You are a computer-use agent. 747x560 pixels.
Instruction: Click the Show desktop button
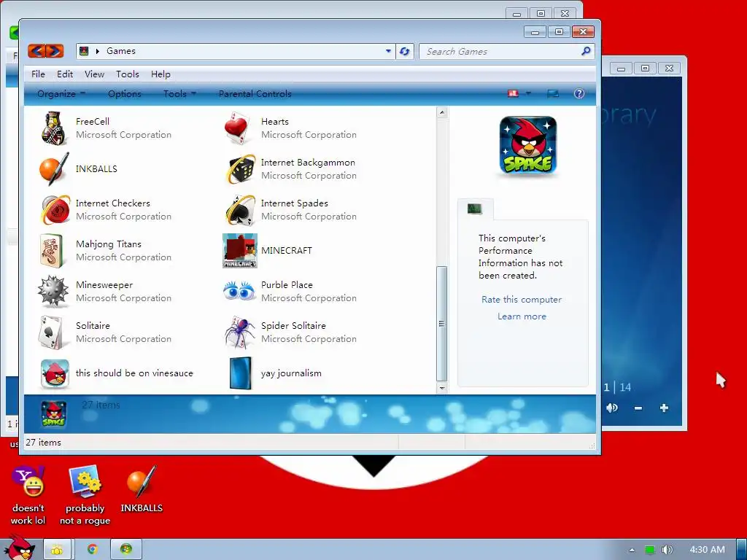[x=741, y=550]
